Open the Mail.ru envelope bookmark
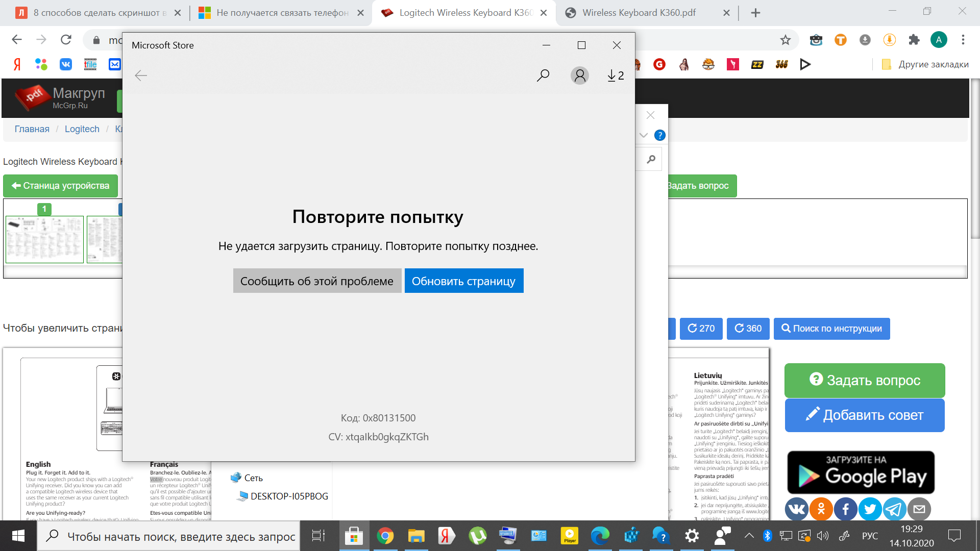The height and width of the screenshot is (551, 980). click(115, 64)
